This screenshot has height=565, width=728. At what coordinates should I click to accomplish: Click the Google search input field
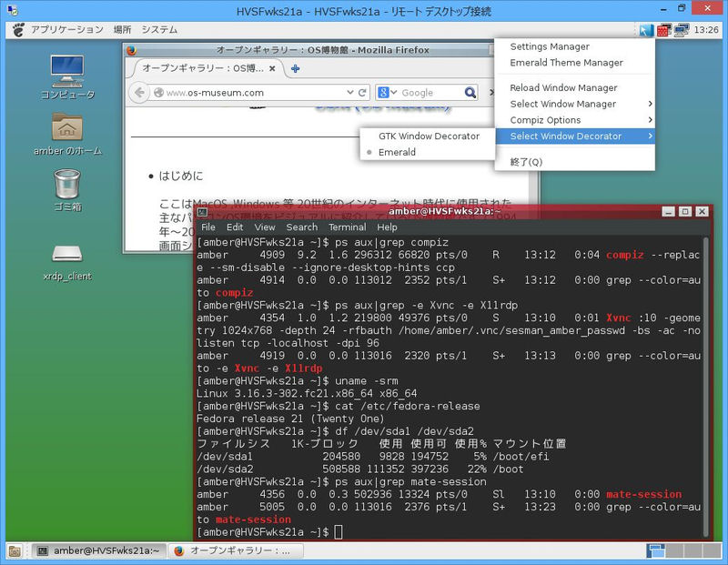point(430,93)
